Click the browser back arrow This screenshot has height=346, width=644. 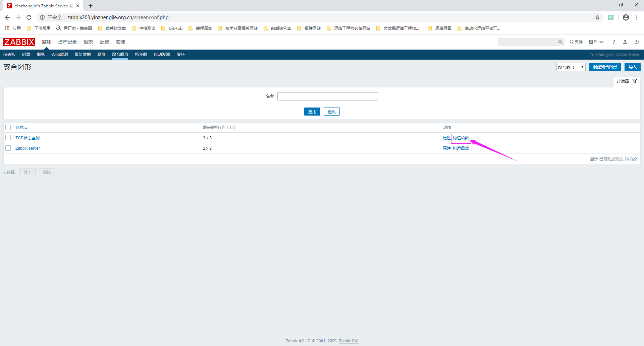pos(7,17)
